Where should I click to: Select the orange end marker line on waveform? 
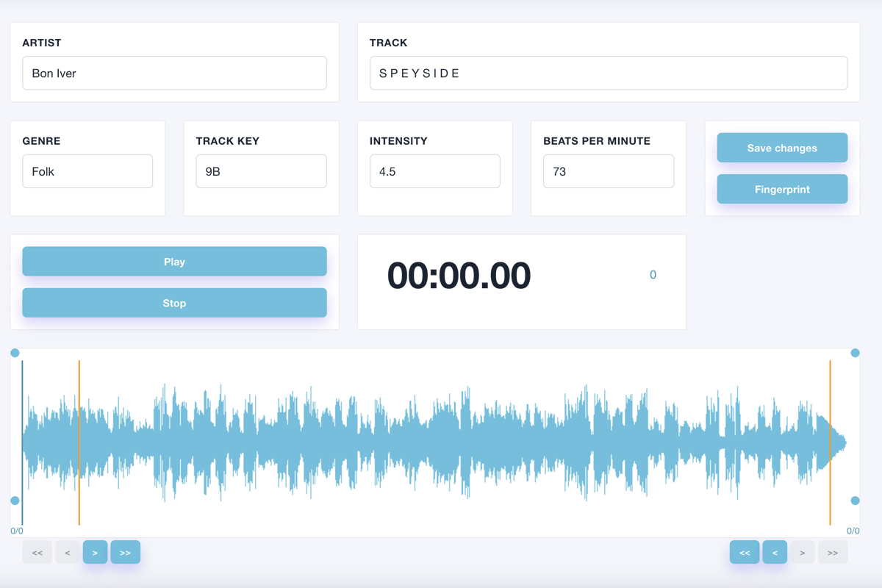(831, 442)
